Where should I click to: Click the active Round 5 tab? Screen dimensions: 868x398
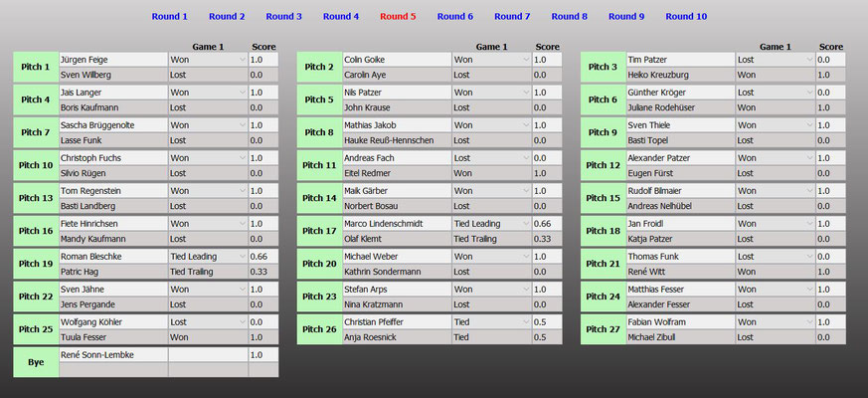coord(398,16)
